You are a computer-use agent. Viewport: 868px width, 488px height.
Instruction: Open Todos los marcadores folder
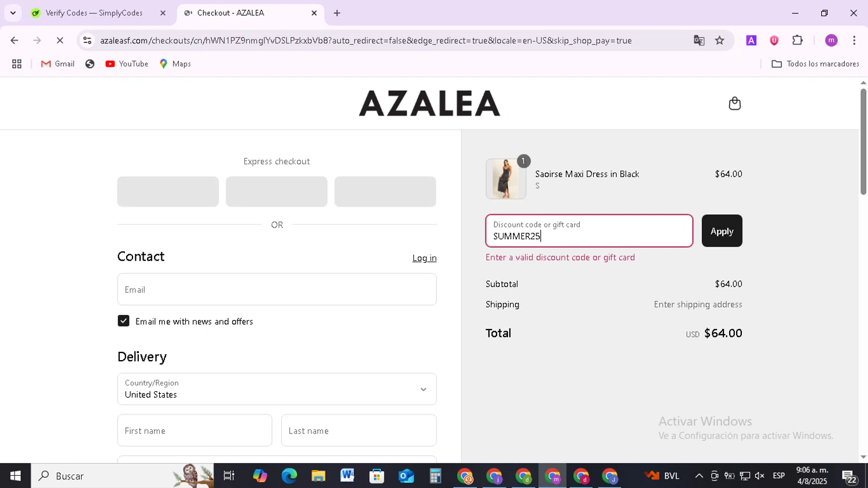coord(815,64)
